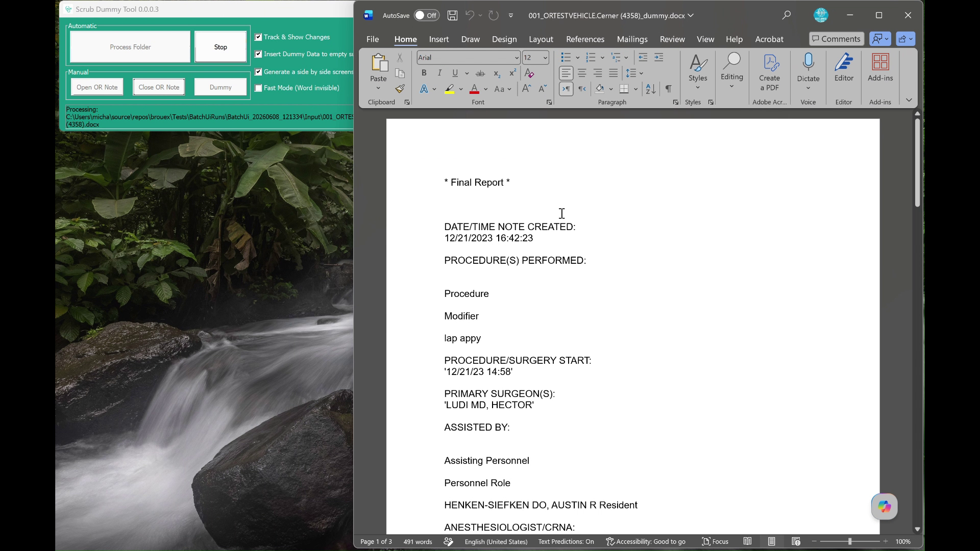This screenshot has height=551, width=980.
Task: Toggle the Show/Hide paragraph marks icon
Action: [668, 89]
